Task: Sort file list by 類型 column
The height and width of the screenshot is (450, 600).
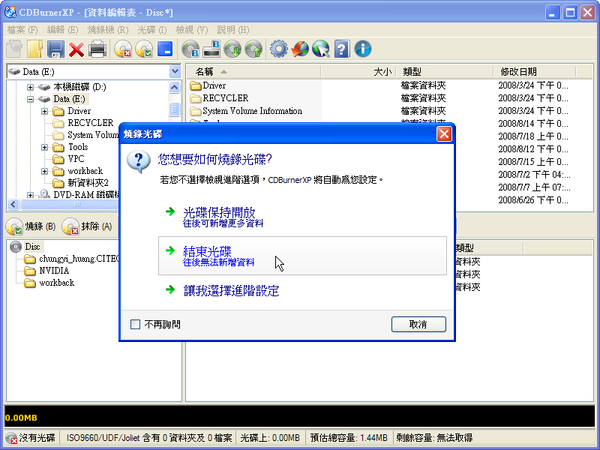Action: pos(444,72)
